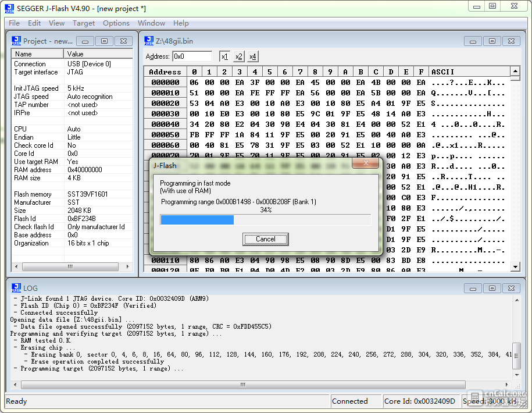Click the Value column header
The width and height of the screenshot is (532, 413).
98,54
